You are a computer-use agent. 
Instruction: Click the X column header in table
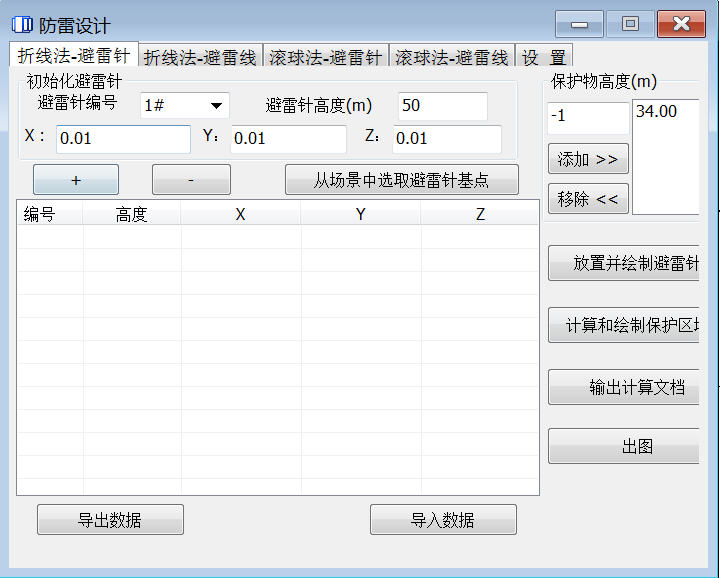241,213
